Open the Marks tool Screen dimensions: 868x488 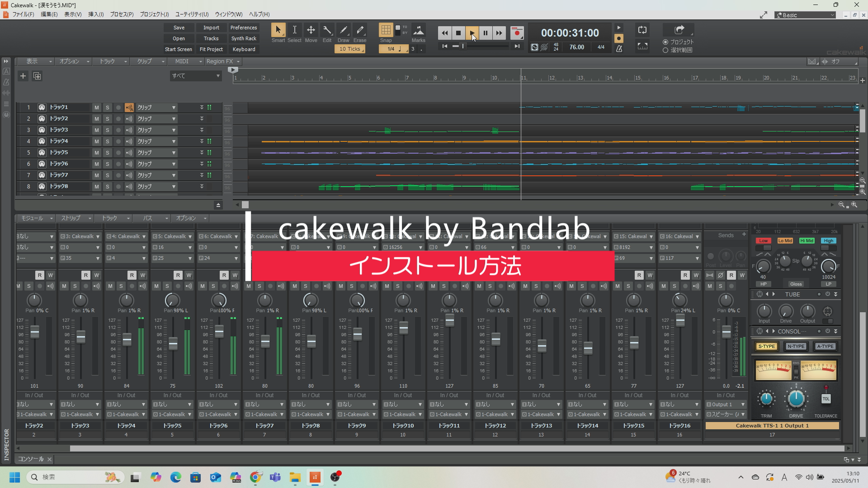419,31
